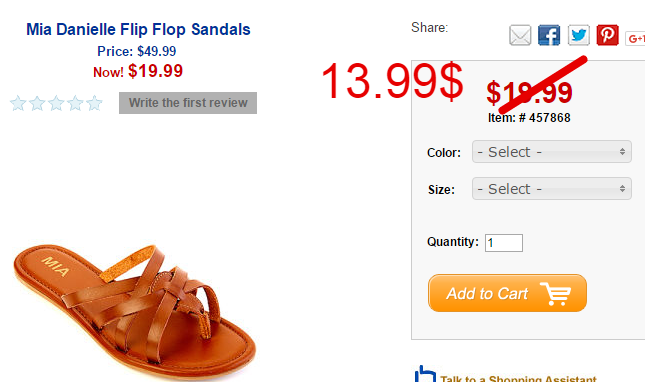The width and height of the screenshot is (645, 382).
Task: Open the Color select dropdown
Action: pyautogui.click(x=552, y=152)
